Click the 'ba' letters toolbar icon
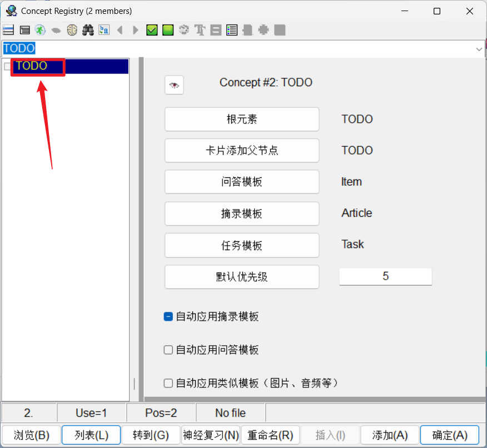The width and height of the screenshot is (487, 448). coord(104,30)
